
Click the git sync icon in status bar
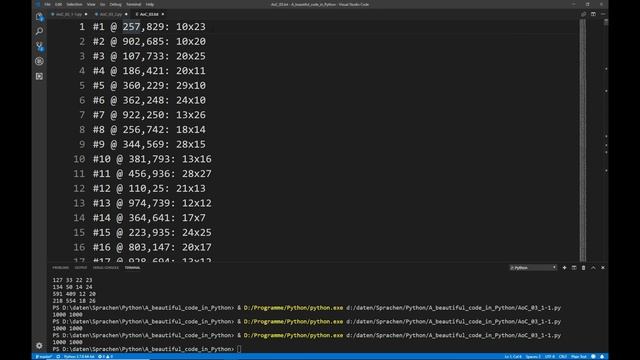point(58,356)
